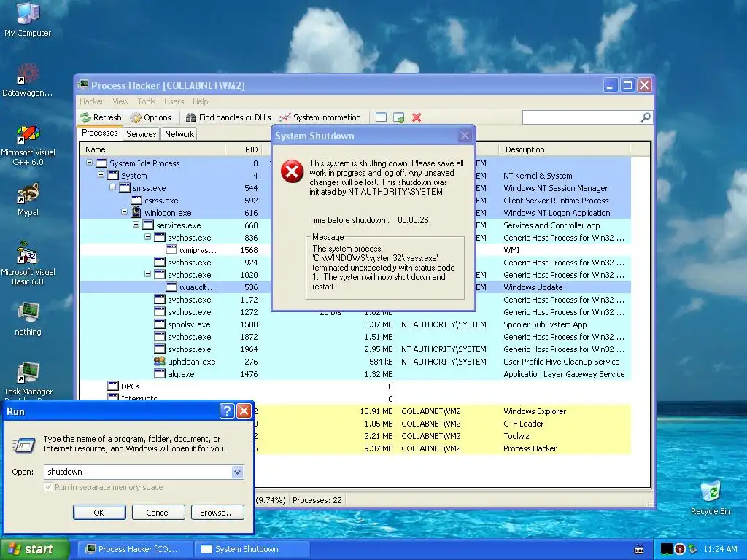Screen dimensions: 747x560
Task: Select the wmiprvs process PID 1568
Action: click(355, 250)
